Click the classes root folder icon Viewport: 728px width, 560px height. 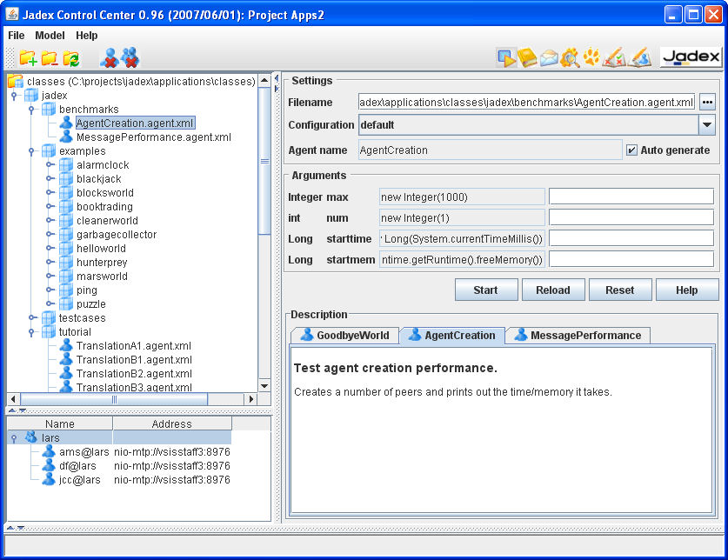pyautogui.click(x=16, y=81)
